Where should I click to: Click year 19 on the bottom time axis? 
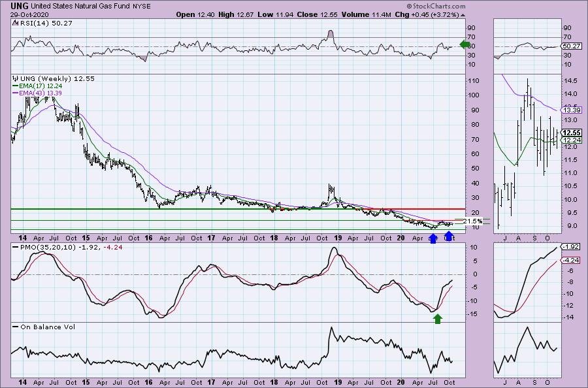(x=338, y=382)
